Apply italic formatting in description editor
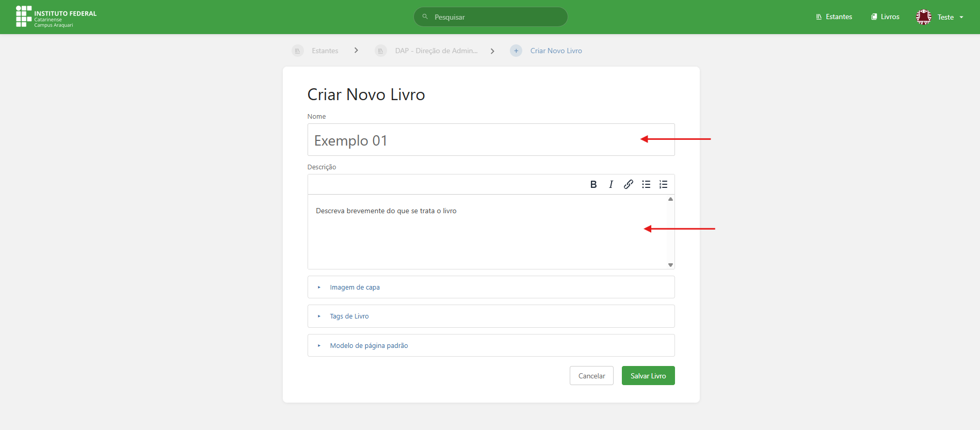 (611, 184)
